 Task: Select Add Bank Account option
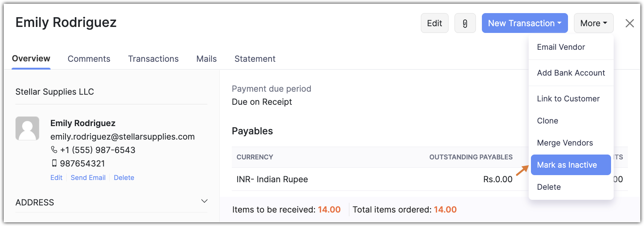[571, 73]
